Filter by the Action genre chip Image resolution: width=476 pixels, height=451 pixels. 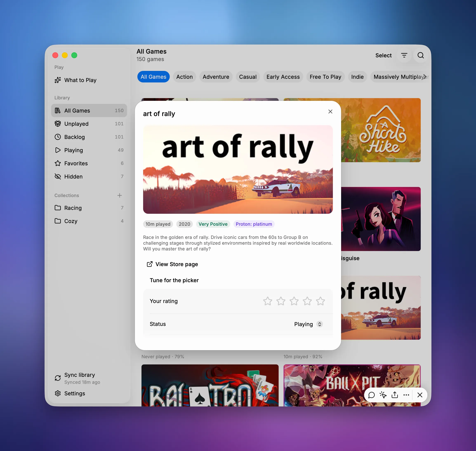[x=185, y=77]
